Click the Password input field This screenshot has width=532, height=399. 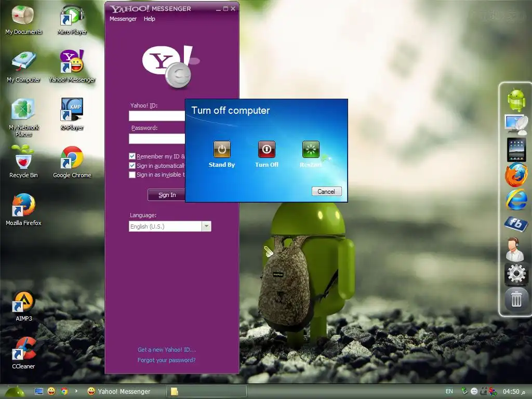point(157,138)
